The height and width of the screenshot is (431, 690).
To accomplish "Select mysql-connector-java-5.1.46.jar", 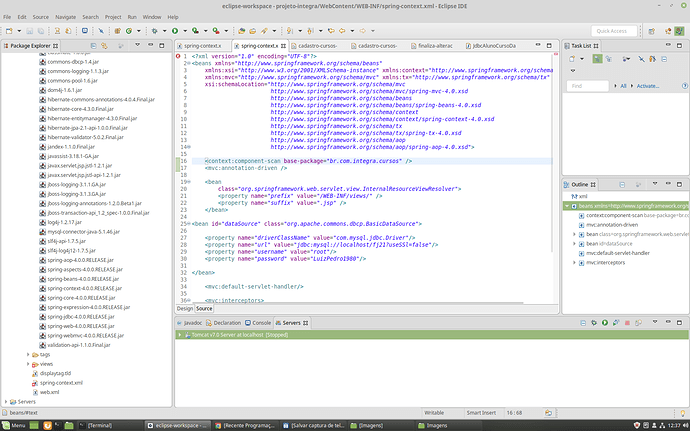I will [84, 232].
